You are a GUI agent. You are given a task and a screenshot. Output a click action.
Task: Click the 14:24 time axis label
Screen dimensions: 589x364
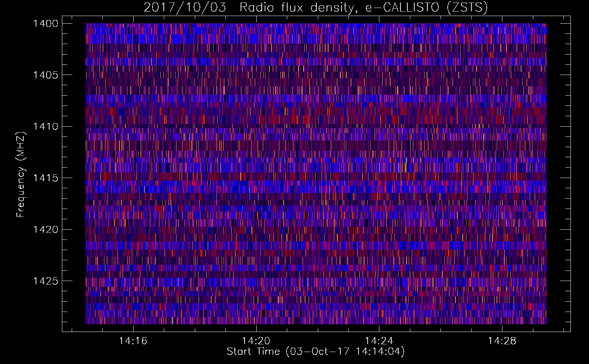379,341
